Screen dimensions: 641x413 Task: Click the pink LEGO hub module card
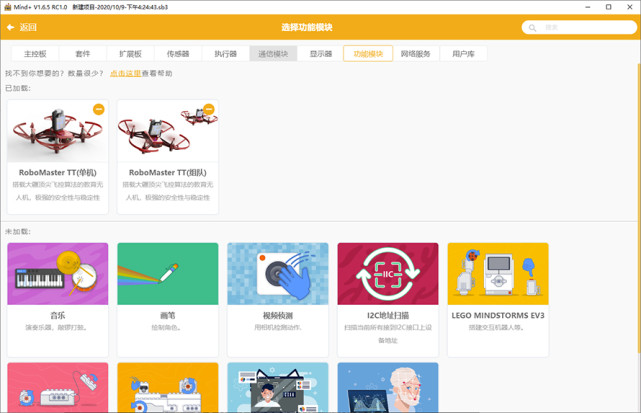[58, 387]
